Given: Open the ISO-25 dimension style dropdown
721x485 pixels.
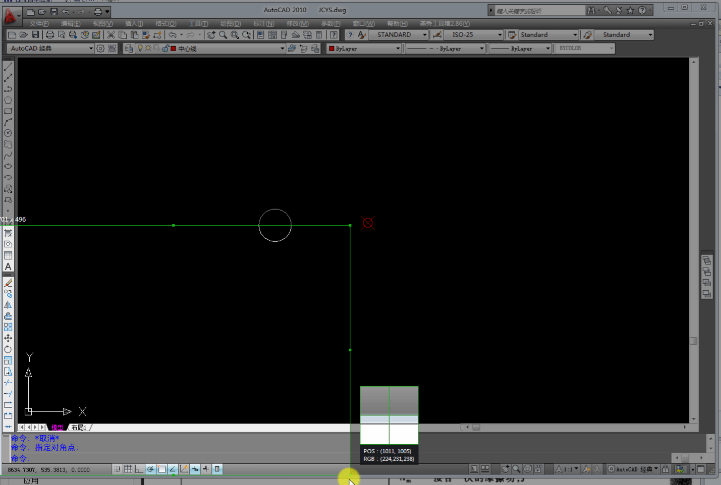Looking at the screenshot, I should click(x=499, y=35).
